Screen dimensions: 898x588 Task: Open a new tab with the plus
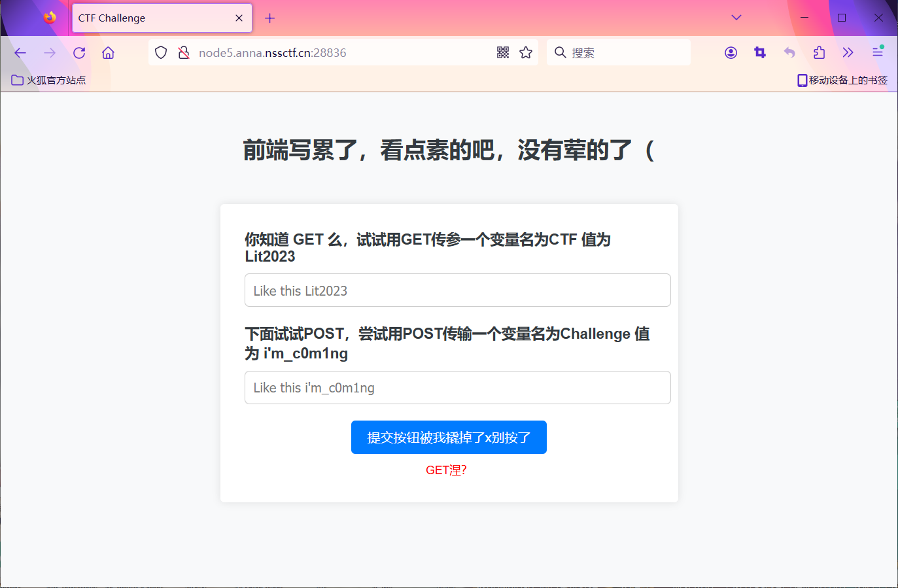(269, 18)
